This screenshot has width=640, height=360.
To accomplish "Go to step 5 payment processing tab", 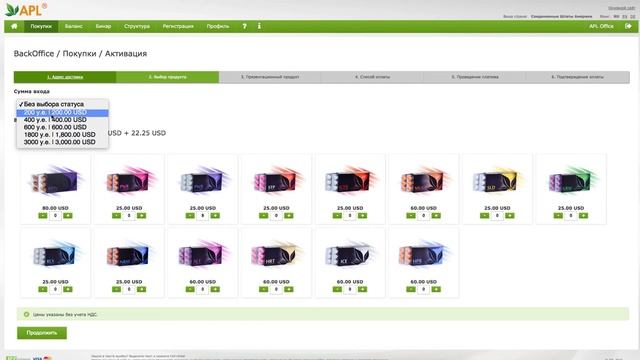I will click(475, 77).
